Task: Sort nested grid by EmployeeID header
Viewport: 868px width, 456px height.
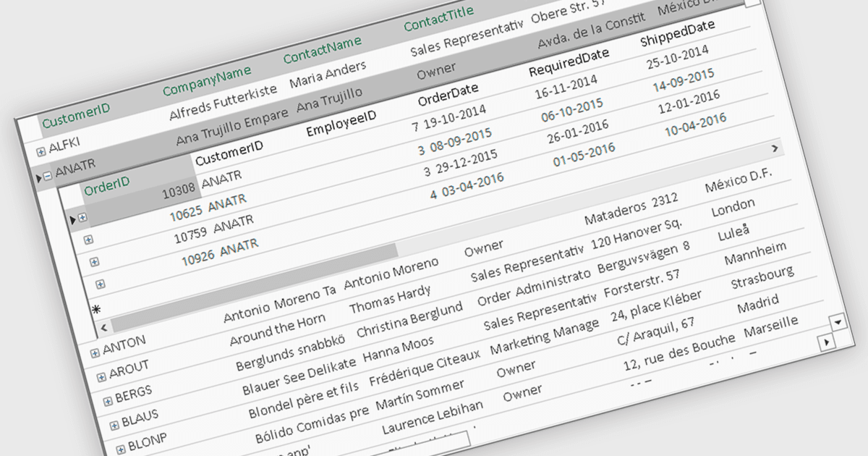Action: [x=341, y=124]
